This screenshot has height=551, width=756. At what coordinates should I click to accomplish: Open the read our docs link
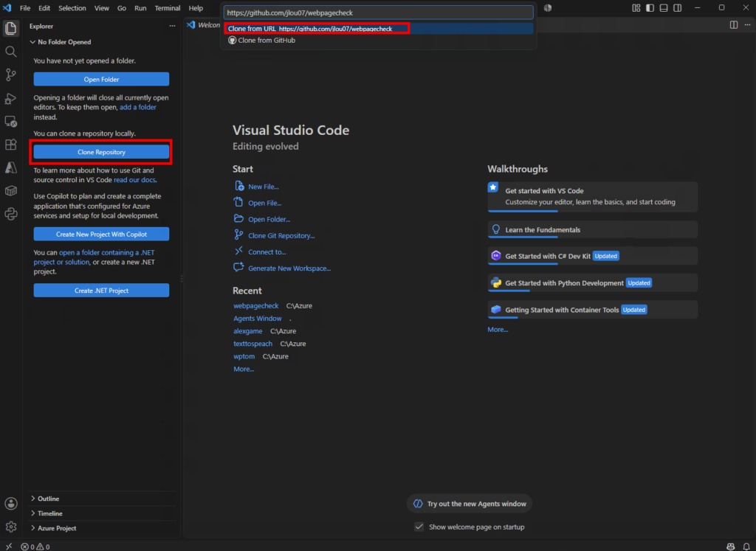[x=134, y=180]
